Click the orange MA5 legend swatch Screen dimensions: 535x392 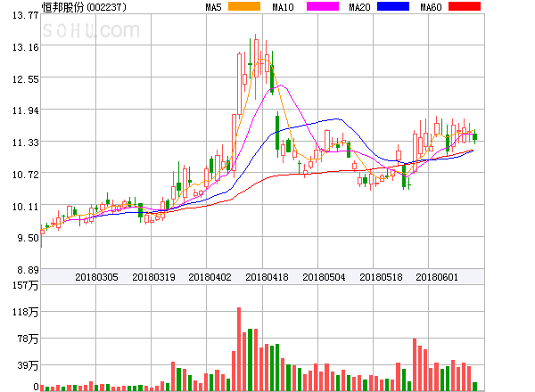[x=244, y=6]
